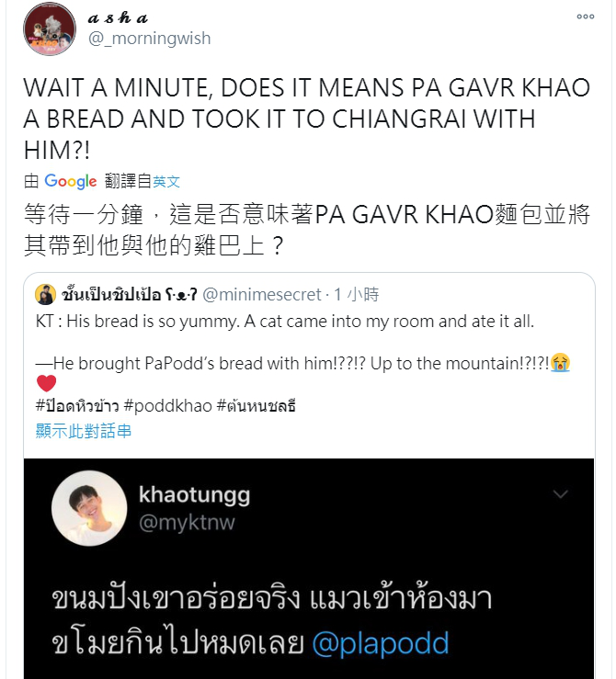Click the red heart emoji in the quoted tweet
This screenshot has width=616, height=679.
coord(46,383)
